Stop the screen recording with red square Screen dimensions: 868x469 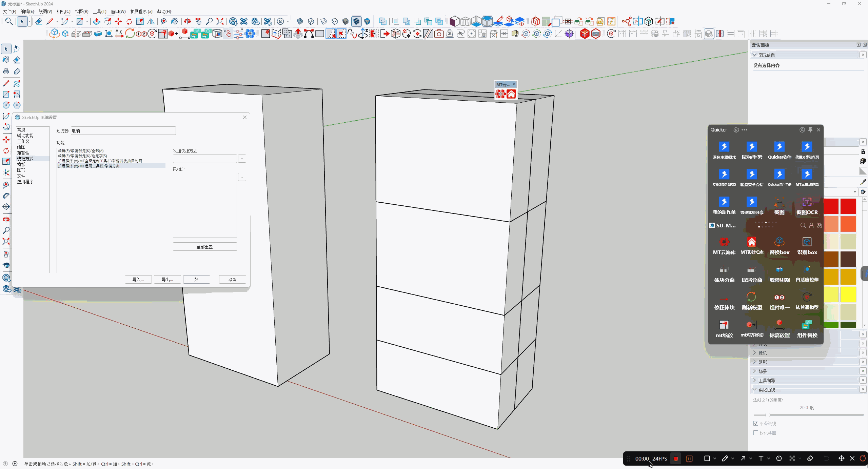(x=676, y=458)
